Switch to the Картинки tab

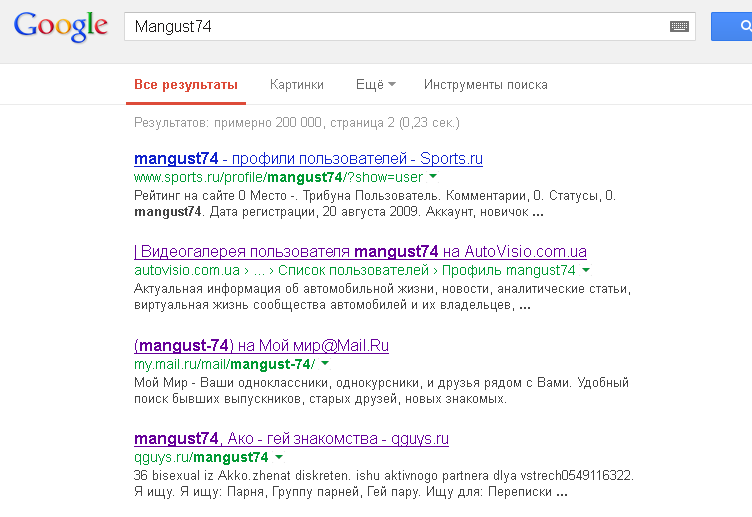point(297,85)
